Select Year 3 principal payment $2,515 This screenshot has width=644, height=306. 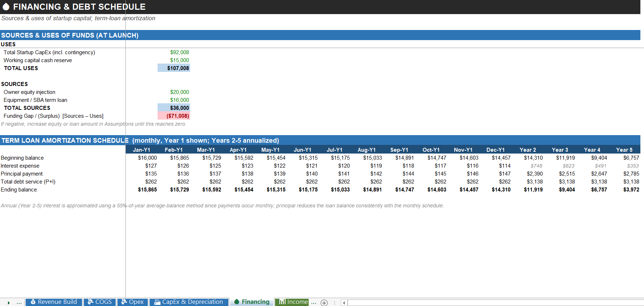tap(567, 174)
